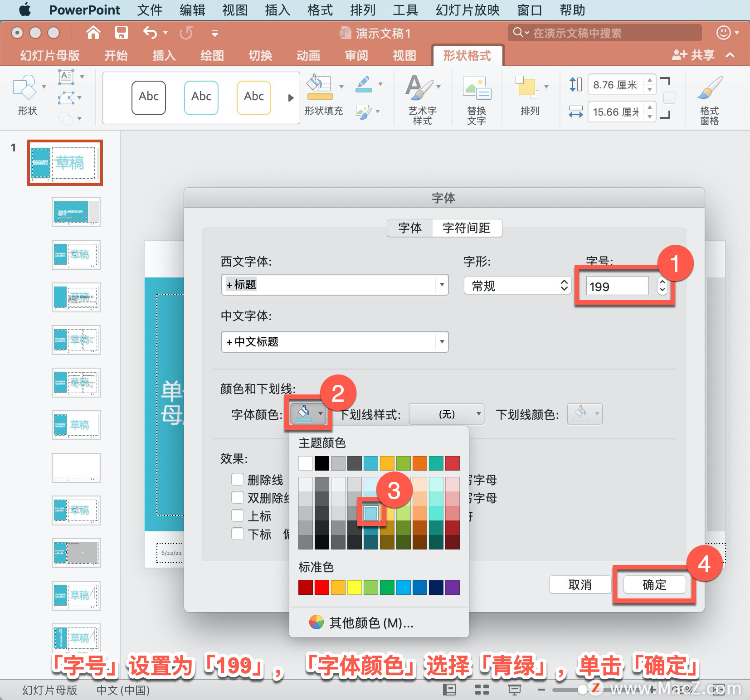The image size is (750, 700).
Task: Open the Shape Fill dropdown arrow
Action: [x=341, y=87]
